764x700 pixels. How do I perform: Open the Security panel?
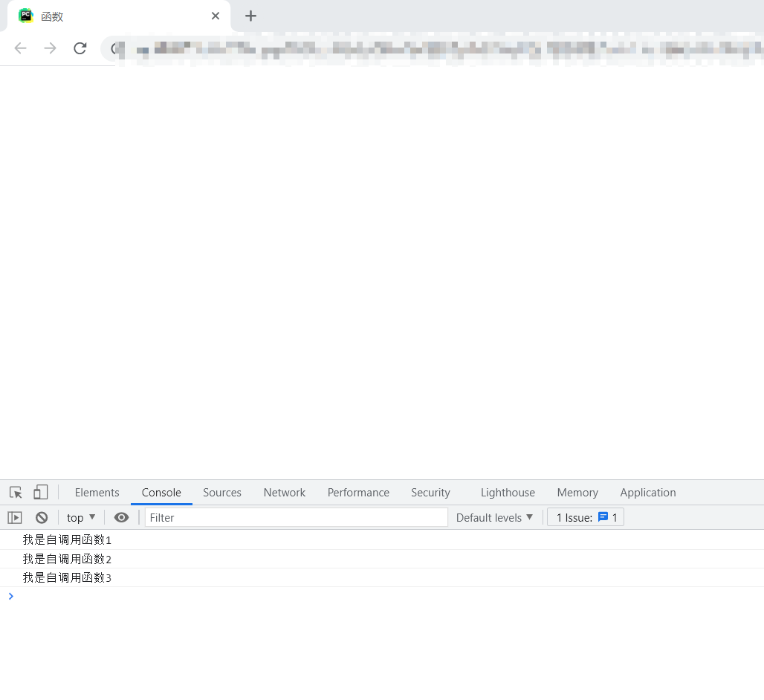tap(431, 493)
